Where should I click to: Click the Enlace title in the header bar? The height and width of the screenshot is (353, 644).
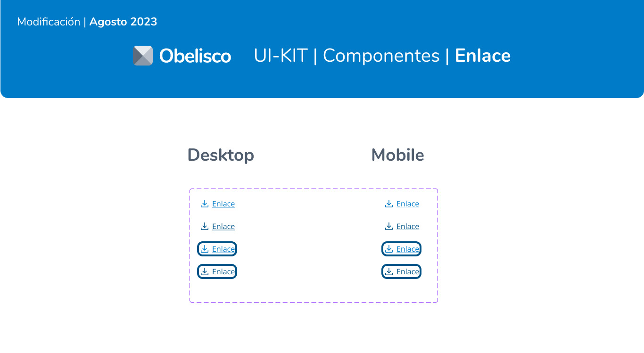pos(482,55)
